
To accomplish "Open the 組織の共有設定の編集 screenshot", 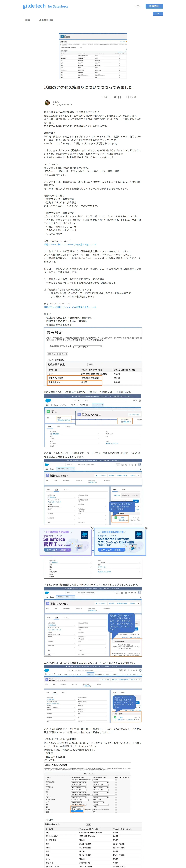I will click(x=87, y=788).
